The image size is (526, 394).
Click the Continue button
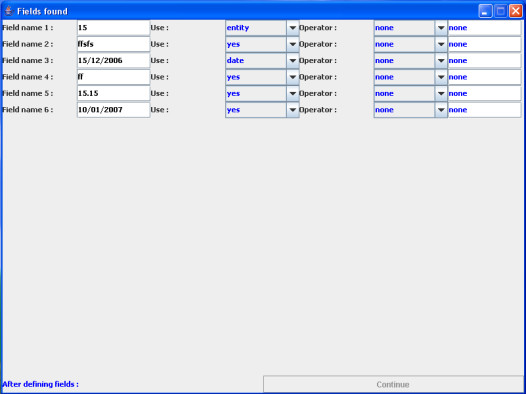(393, 384)
